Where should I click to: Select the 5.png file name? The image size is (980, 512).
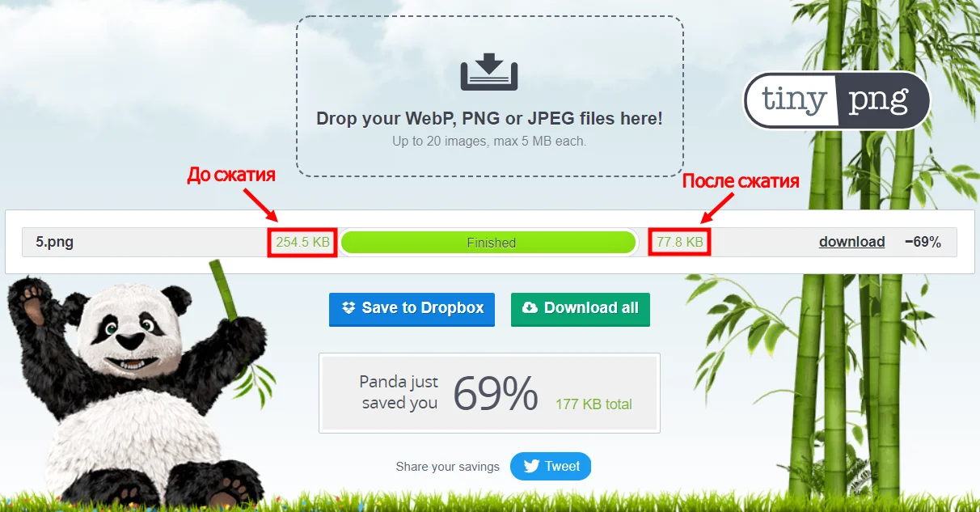pos(54,242)
